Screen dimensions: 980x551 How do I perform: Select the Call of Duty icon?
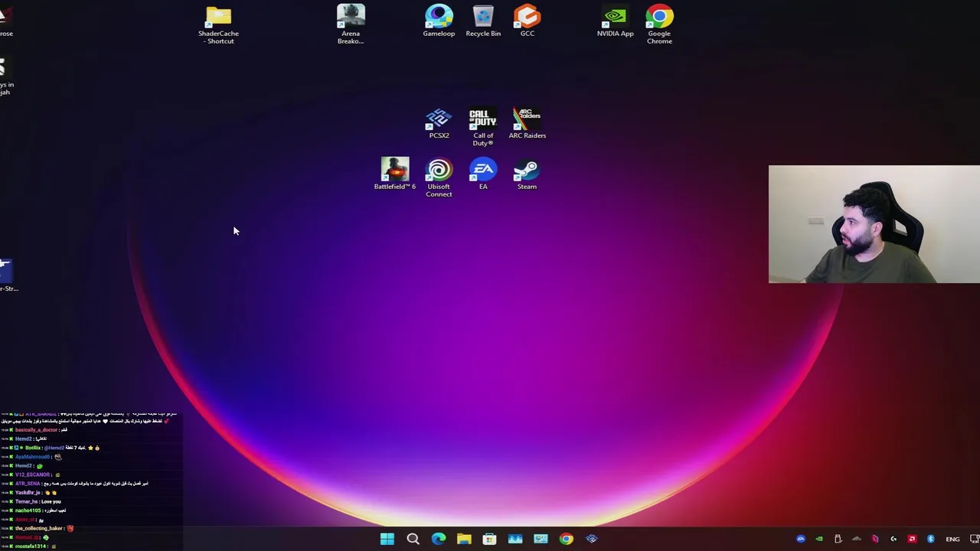click(x=483, y=127)
